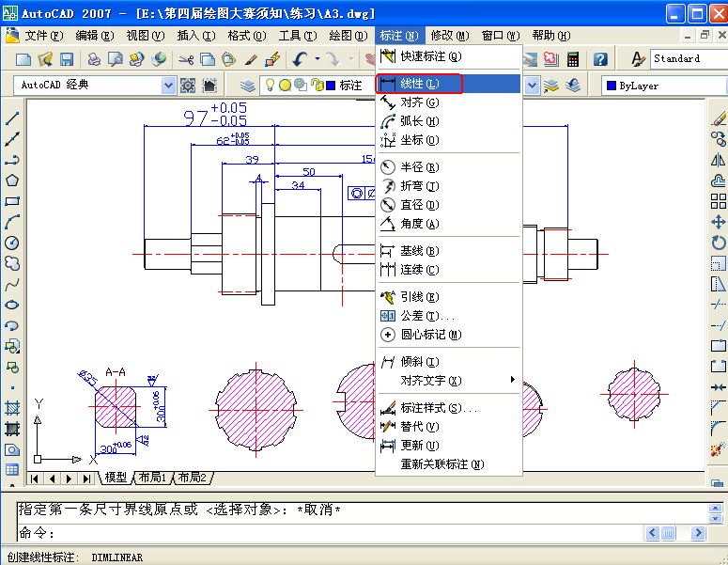Select the Mirror modify tool
Viewport: 728px width, 565px height.
click(x=718, y=160)
